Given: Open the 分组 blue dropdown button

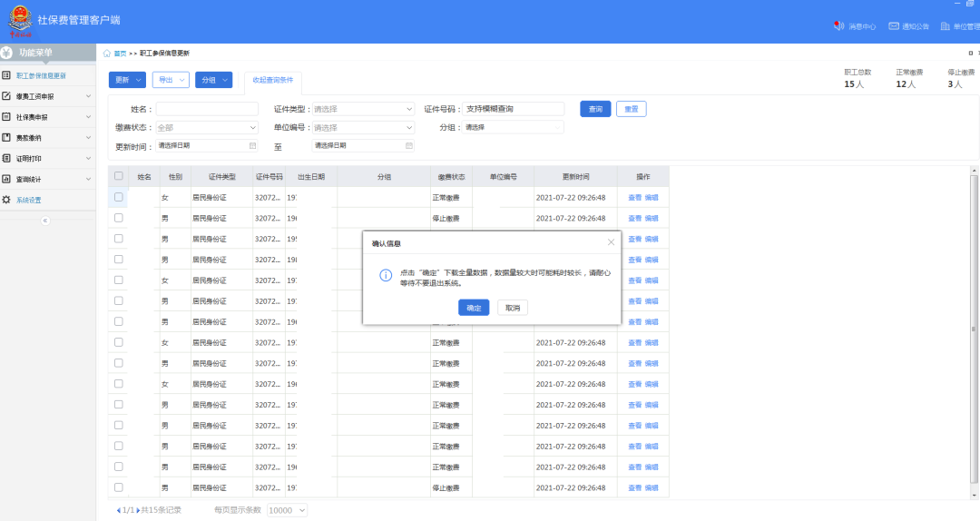Looking at the screenshot, I should [214, 80].
